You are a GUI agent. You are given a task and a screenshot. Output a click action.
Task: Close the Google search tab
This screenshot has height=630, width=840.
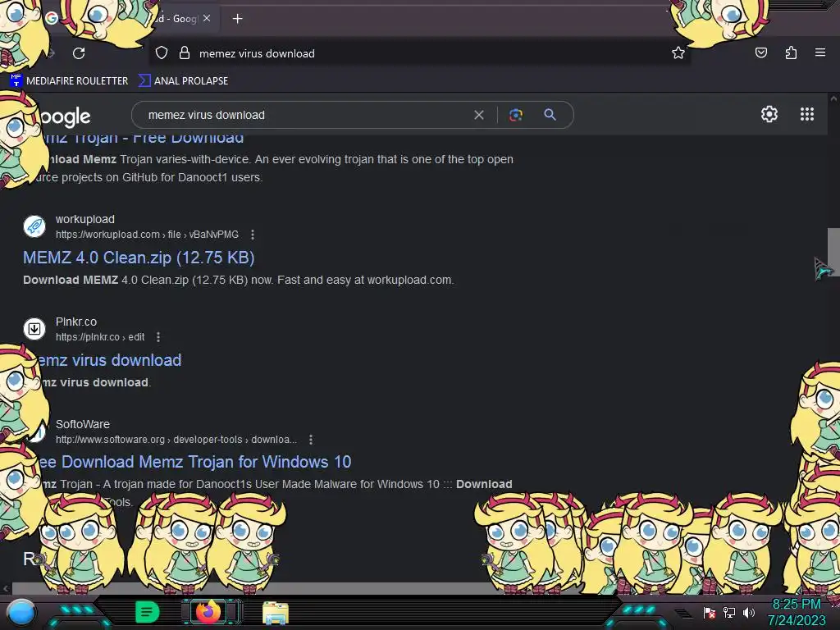(x=207, y=18)
